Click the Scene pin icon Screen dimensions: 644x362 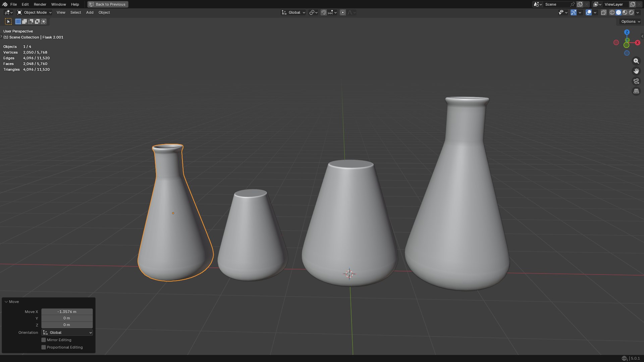pos(573,4)
